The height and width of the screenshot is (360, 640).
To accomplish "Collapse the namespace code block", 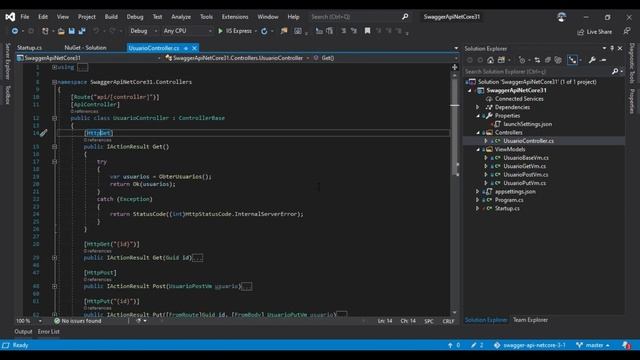I will tap(54, 82).
